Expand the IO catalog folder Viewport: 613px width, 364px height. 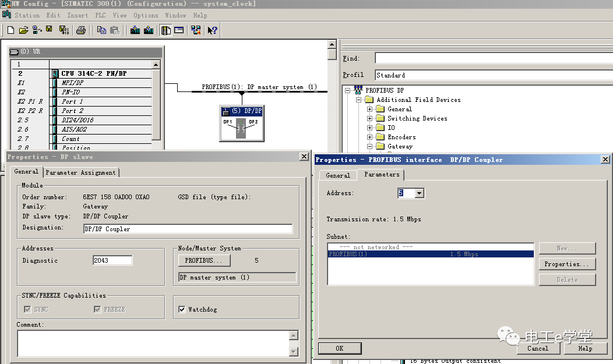point(369,128)
